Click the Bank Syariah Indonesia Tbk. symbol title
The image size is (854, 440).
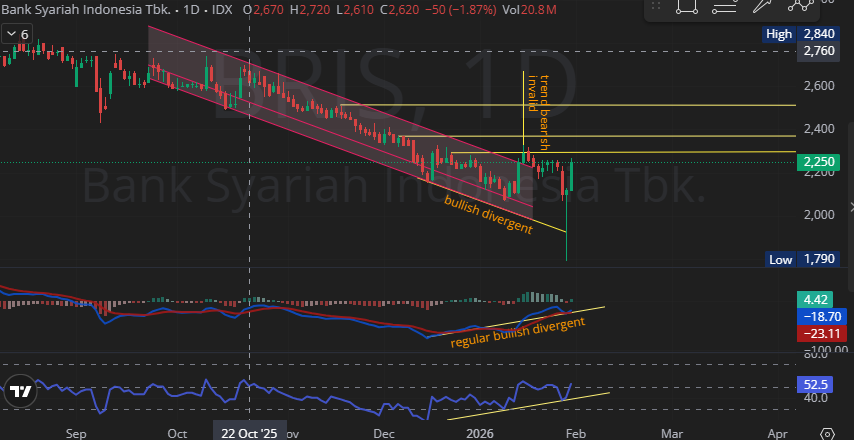(84, 9)
